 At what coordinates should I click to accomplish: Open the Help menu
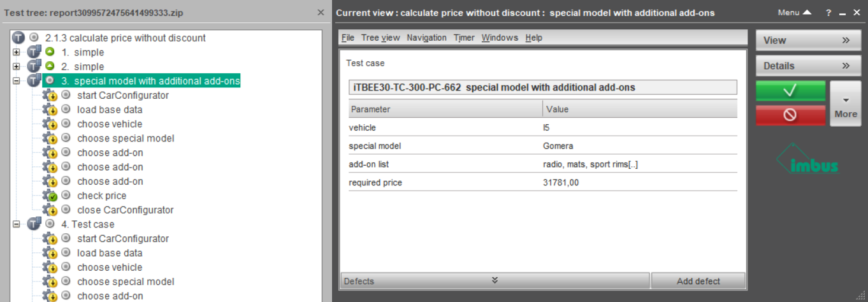[x=534, y=38]
